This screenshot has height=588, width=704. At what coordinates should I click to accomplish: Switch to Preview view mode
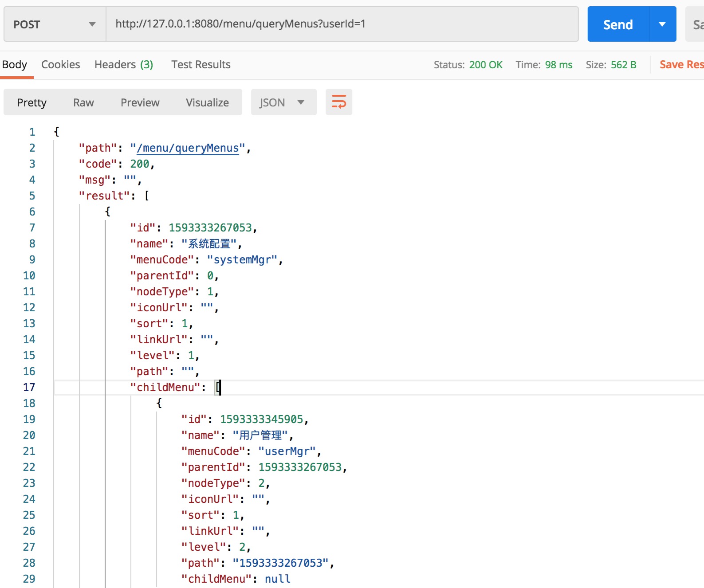pyautogui.click(x=140, y=102)
